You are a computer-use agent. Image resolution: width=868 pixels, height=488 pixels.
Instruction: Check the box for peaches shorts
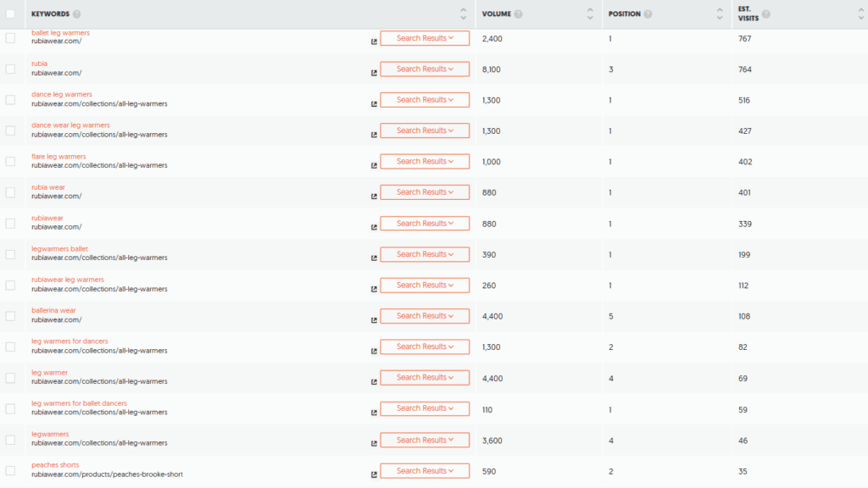pyautogui.click(x=10, y=471)
